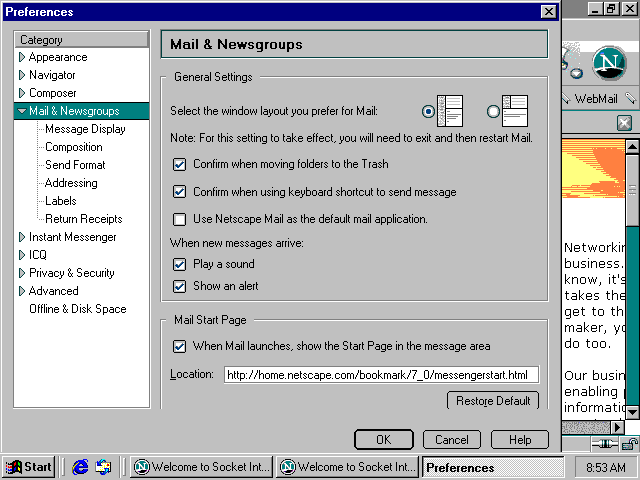The image size is (640, 480).
Task: Click the 8:53 AM system clock
Action: 605,467
